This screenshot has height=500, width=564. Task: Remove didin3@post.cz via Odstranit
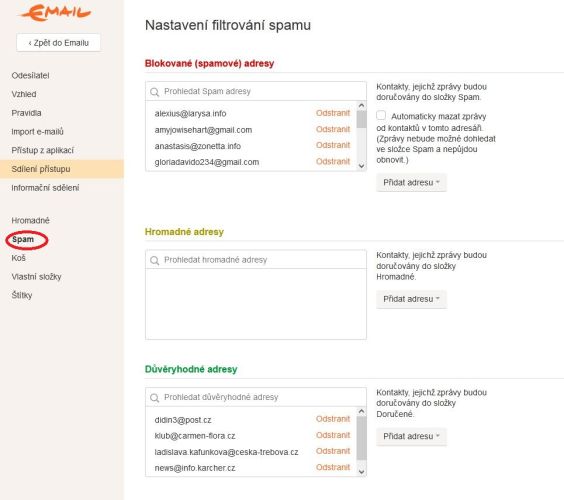333,419
